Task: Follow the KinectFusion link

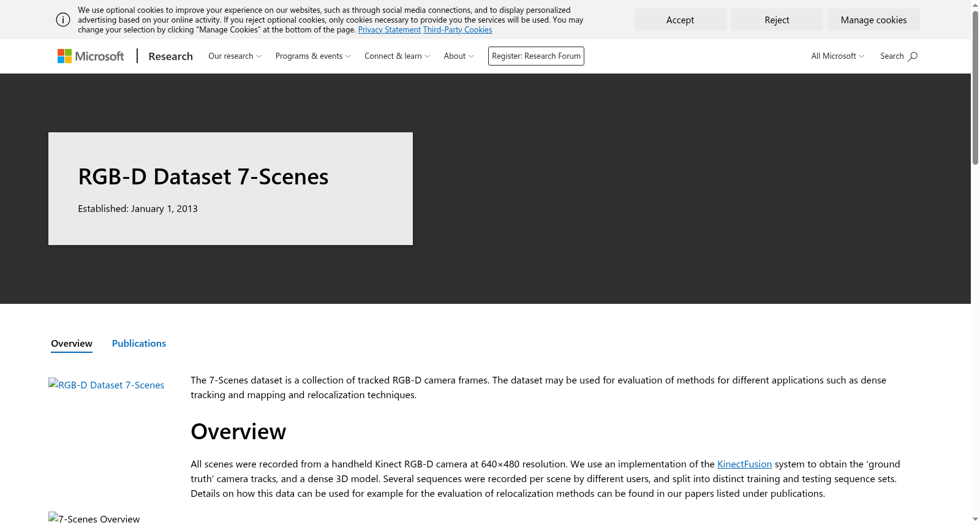Action: (x=744, y=464)
